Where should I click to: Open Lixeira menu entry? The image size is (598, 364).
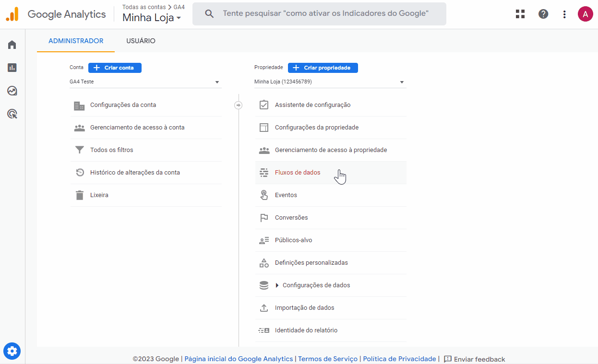tap(146, 195)
